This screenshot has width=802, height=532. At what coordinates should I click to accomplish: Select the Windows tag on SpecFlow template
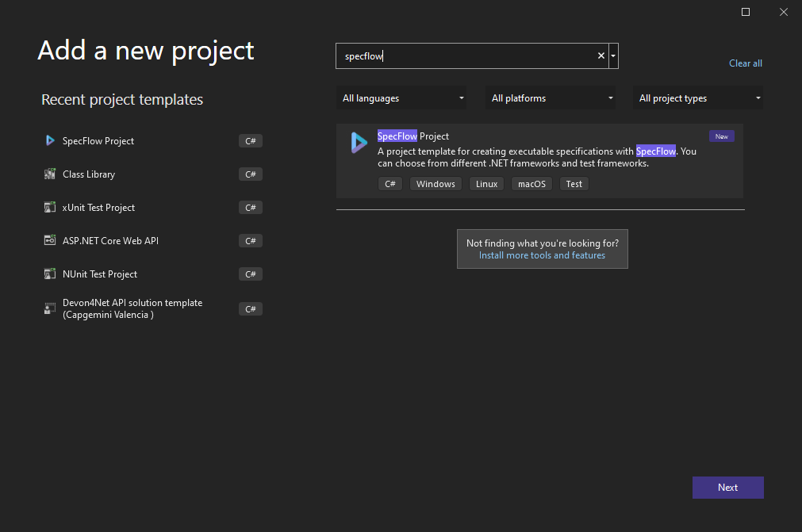[436, 183]
